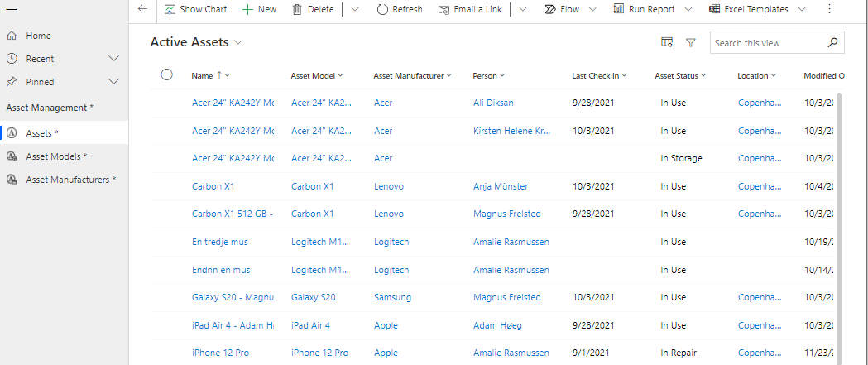
Task: Click the search magnifier icon
Action: pyautogui.click(x=833, y=43)
